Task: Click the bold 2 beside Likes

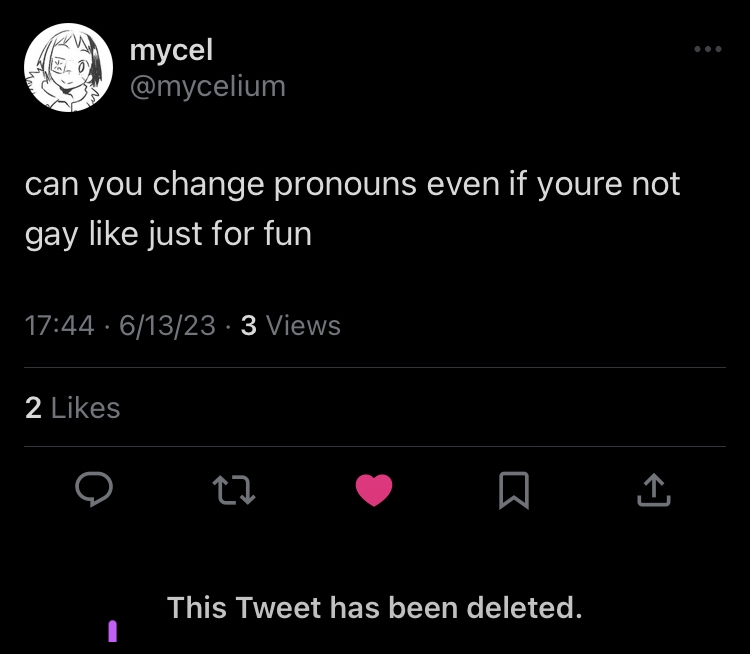Action: (33, 408)
